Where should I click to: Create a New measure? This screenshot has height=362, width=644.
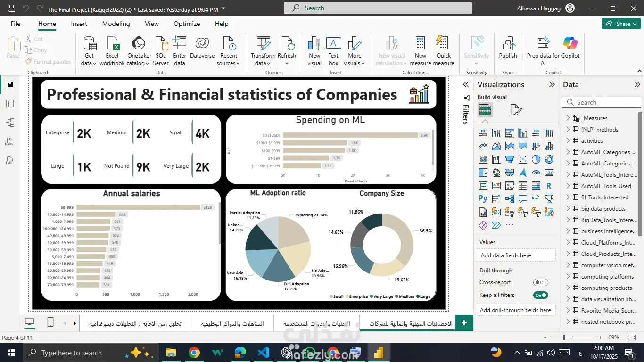(421, 51)
